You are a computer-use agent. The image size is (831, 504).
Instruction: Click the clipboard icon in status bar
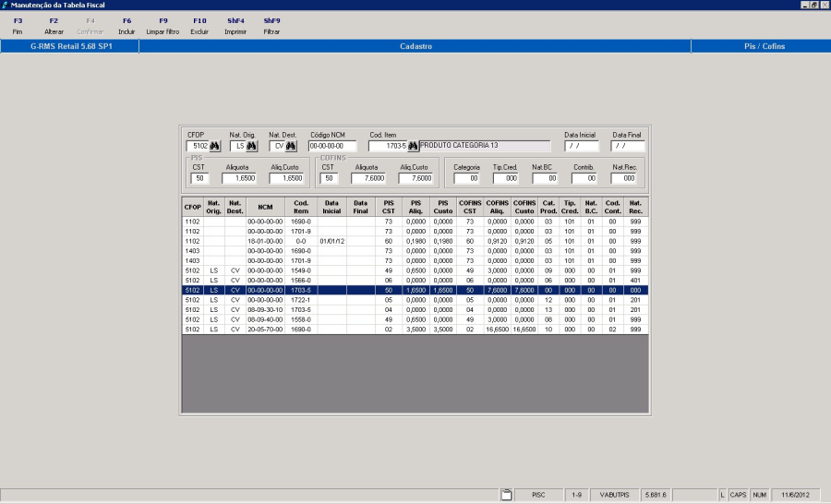coord(506,496)
